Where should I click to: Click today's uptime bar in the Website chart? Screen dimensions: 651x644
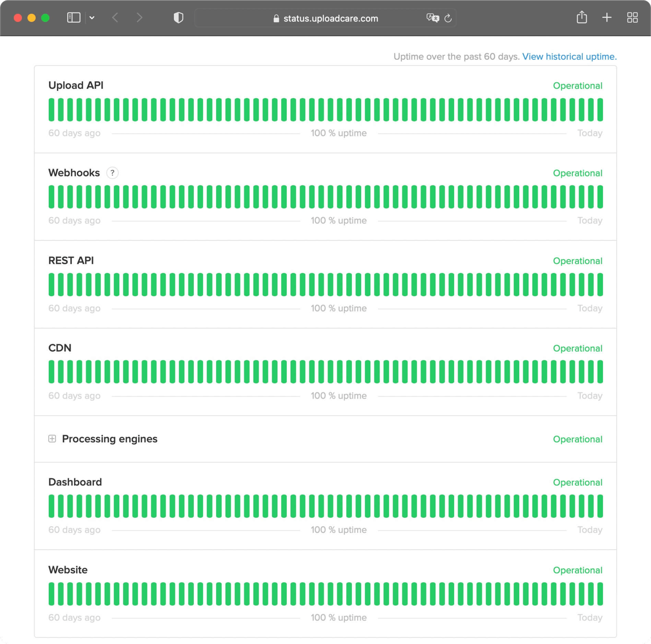[600, 593]
